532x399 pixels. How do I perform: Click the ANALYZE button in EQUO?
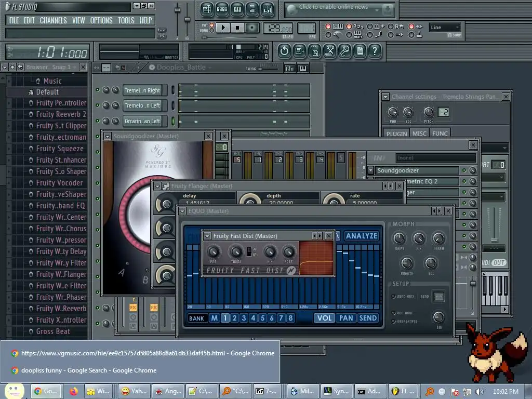pyautogui.click(x=362, y=236)
